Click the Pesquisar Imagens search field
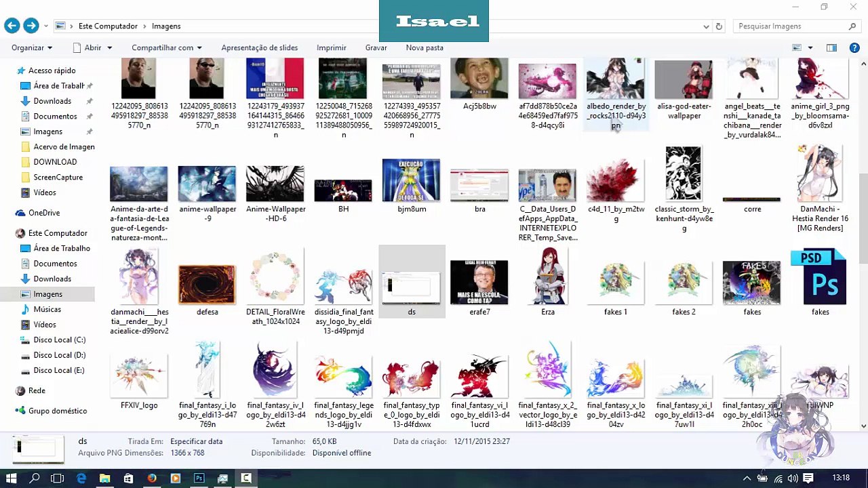The image size is (868, 488). click(x=796, y=26)
